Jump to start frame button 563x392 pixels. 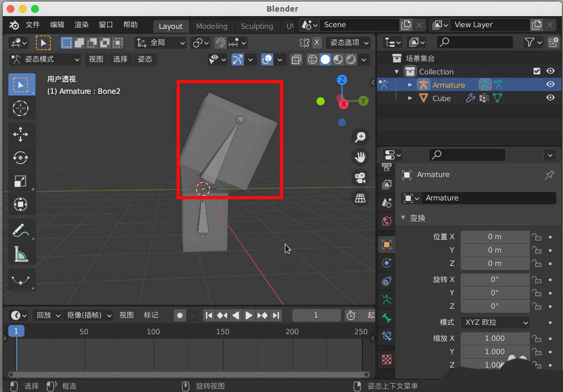(209, 315)
